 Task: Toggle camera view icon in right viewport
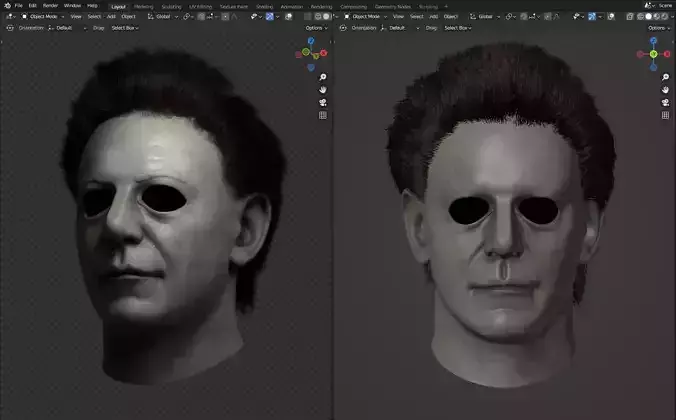[665, 103]
